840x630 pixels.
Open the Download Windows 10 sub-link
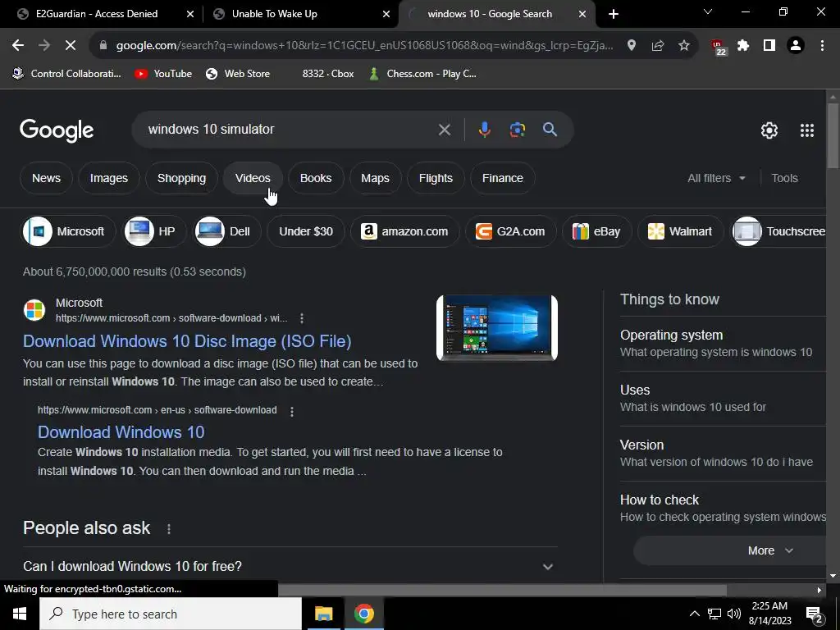[121, 432]
